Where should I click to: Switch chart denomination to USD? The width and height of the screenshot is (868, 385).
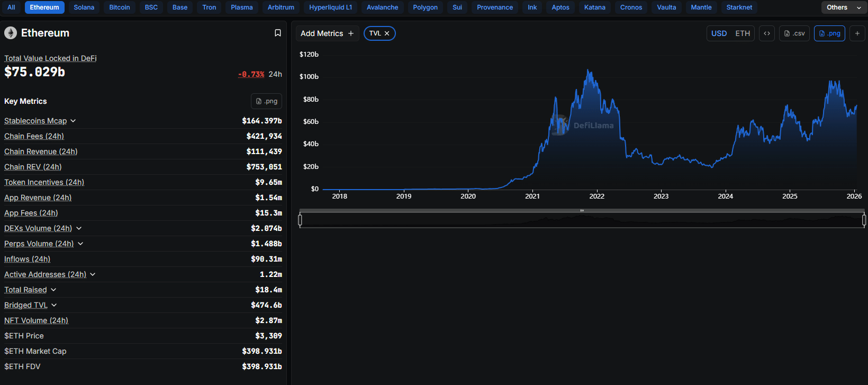pyautogui.click(x=719, y=33)
